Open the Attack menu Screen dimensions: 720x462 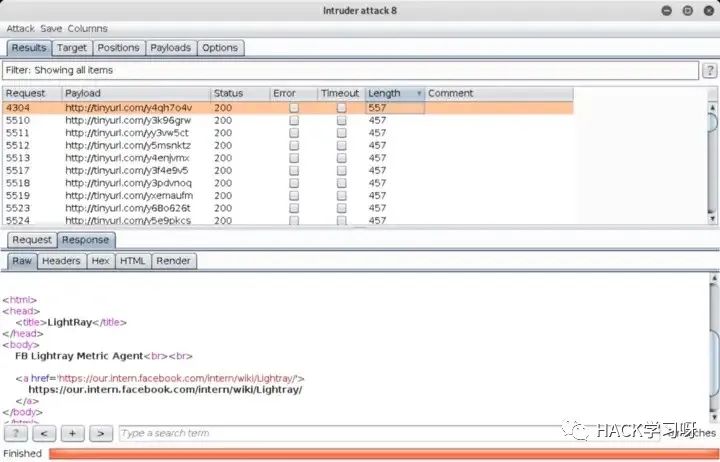(x=21, y=29)
